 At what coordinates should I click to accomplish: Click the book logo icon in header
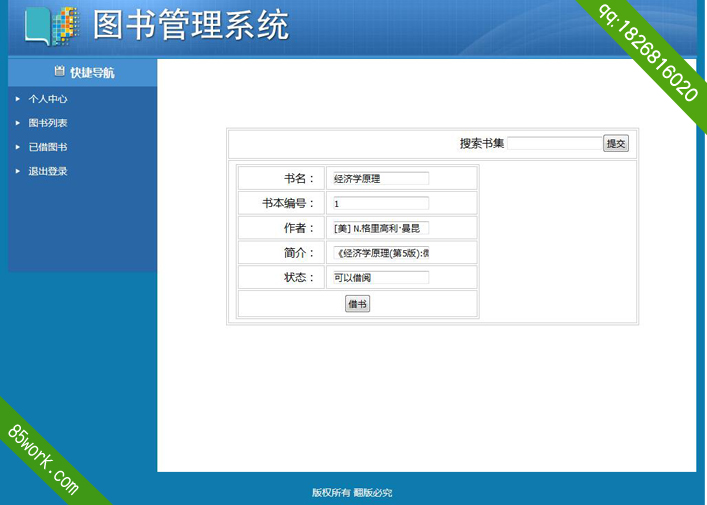(52, 26)
